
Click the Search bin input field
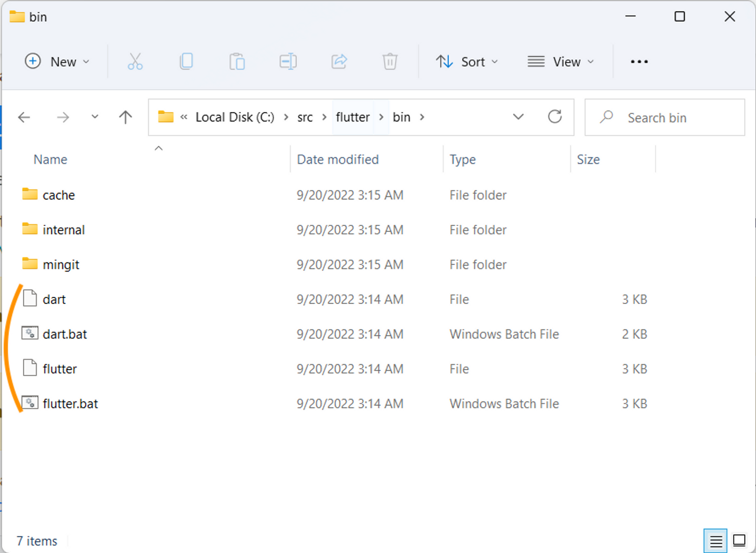tap(664, 117)
